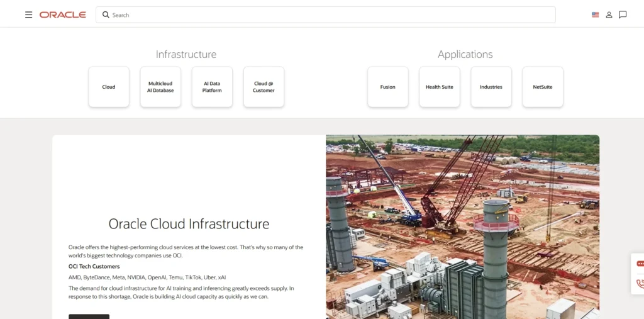Choose the Cloud @ Customer tile
The height and width of the screenshot is (319, 644).
pos(264,87)
